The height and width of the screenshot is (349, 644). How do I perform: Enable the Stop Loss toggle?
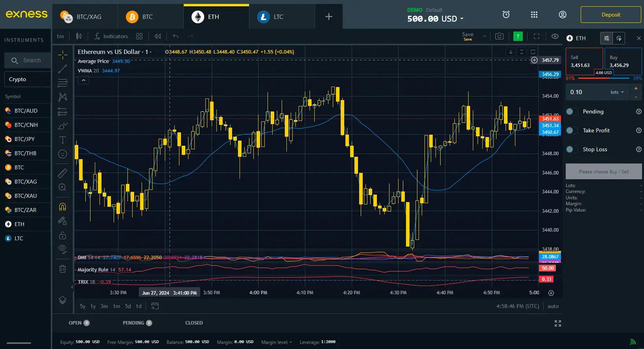pos(571,149)
